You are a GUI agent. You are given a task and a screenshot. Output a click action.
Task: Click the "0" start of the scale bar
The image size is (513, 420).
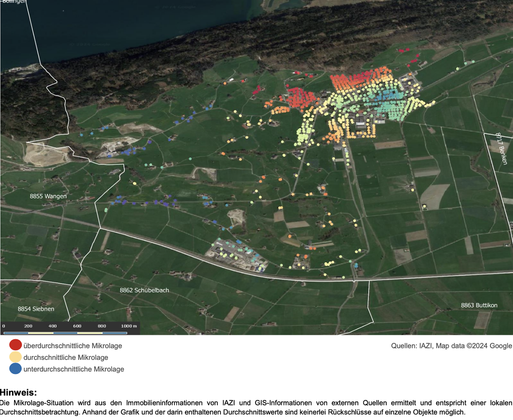coord(4,326)
